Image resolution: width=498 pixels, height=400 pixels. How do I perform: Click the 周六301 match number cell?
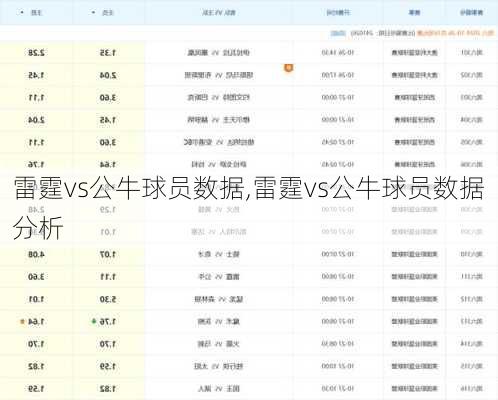(472, 53)
